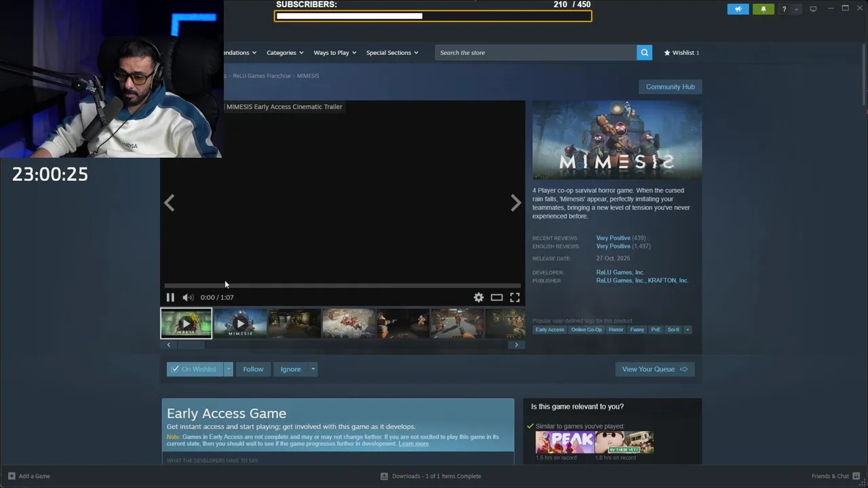
Task: Click Learn more Early Access link
Action: coord(414,444)
